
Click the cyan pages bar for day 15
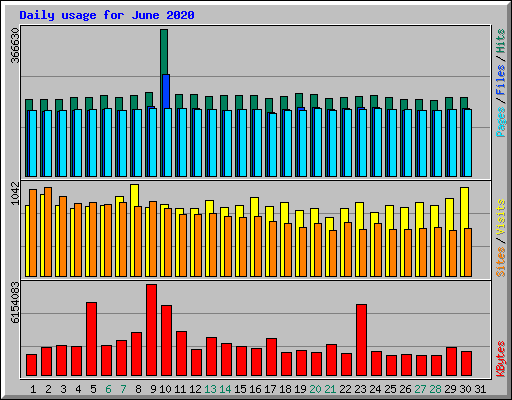(243, 143)
